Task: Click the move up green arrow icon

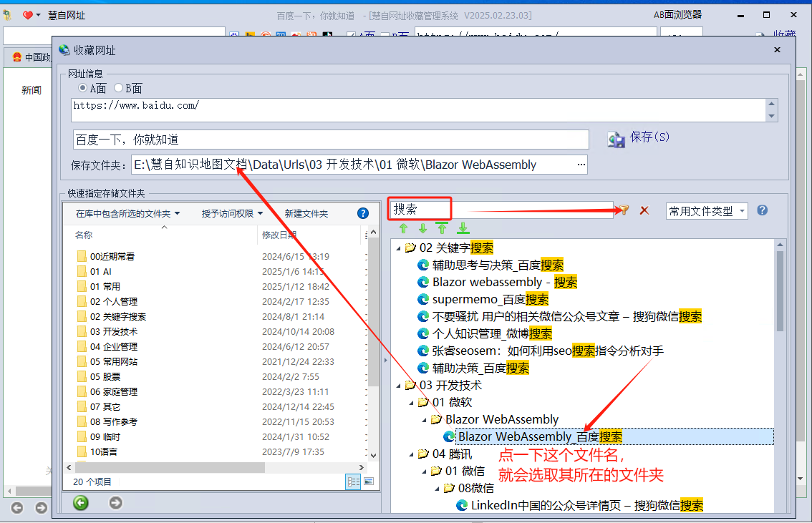Action: (x=404, y=228)
